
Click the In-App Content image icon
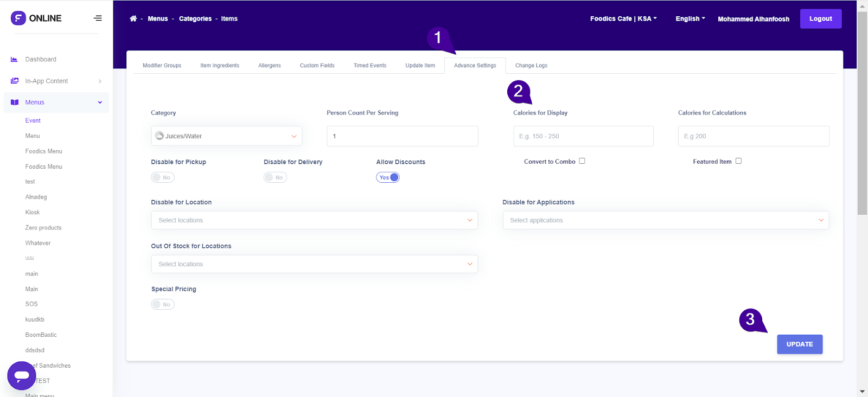[x=14, y=81]
